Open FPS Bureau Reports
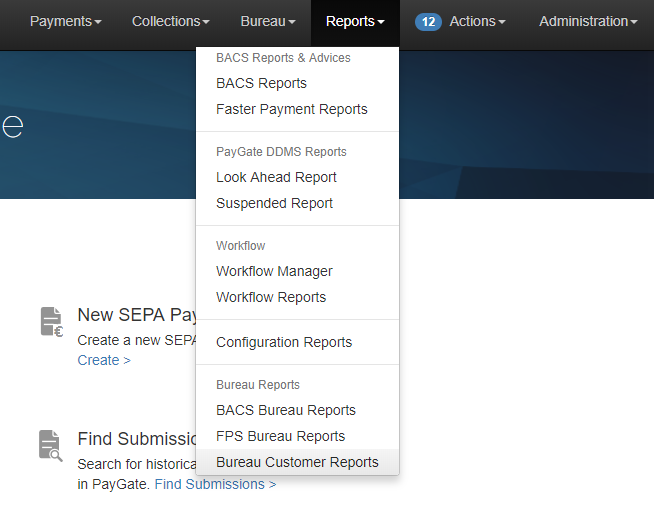 point(280,436)
